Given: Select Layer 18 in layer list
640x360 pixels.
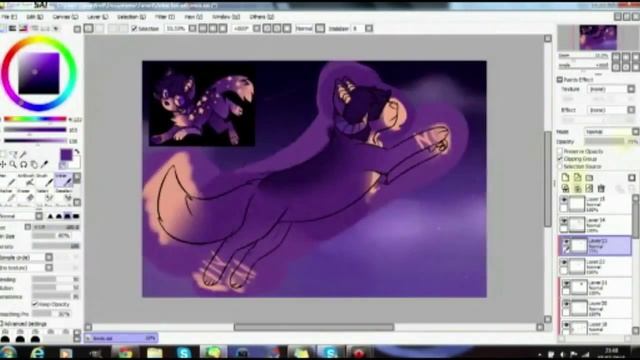Looking at the screenshot, I should pos(595,327).
